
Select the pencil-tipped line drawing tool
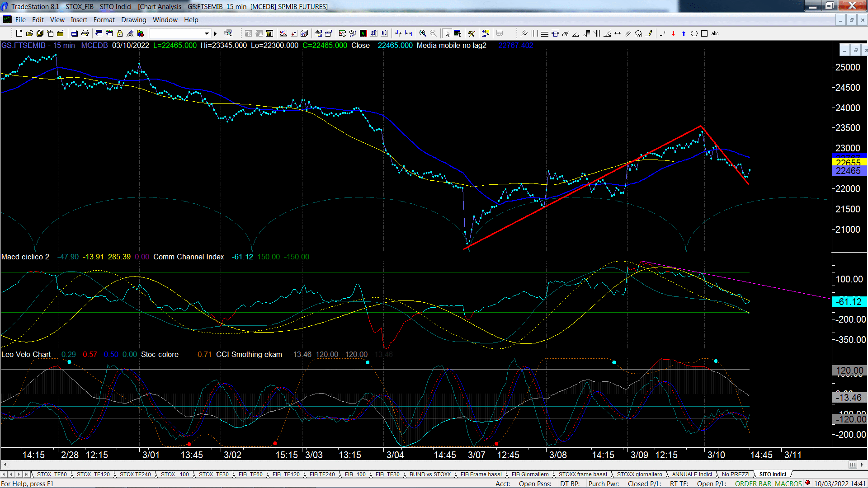(649, 33)
